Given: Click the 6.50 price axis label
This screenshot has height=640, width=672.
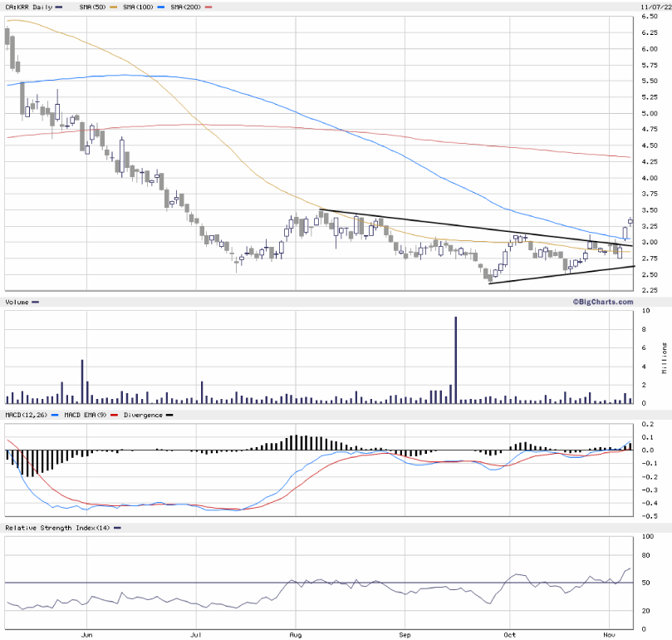Looking at the screenshot, I should (x=650, y=17).
